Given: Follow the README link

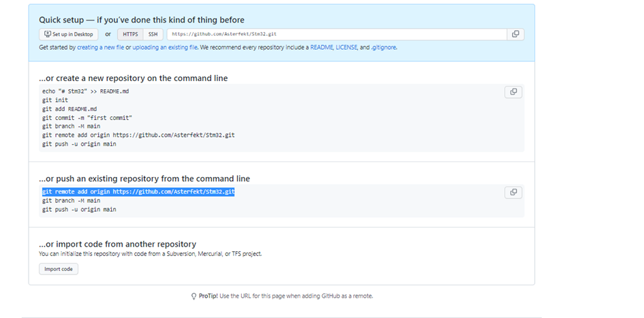Looking at the screenshot, I should [x=321, y=48].
